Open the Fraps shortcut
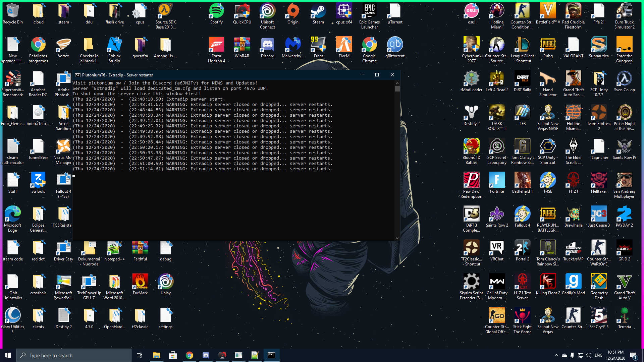644x362 pixels. tap(318, 48)
